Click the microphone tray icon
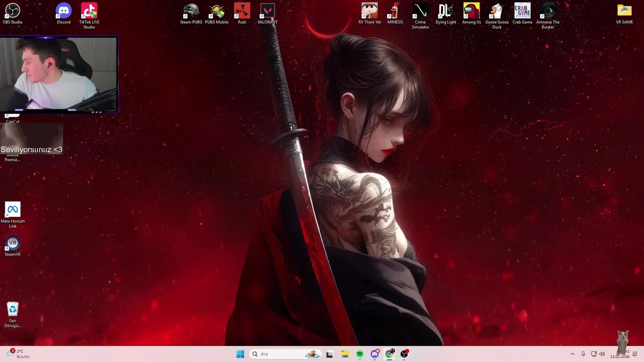Screen dimensions: 644x362 [583, 354]
